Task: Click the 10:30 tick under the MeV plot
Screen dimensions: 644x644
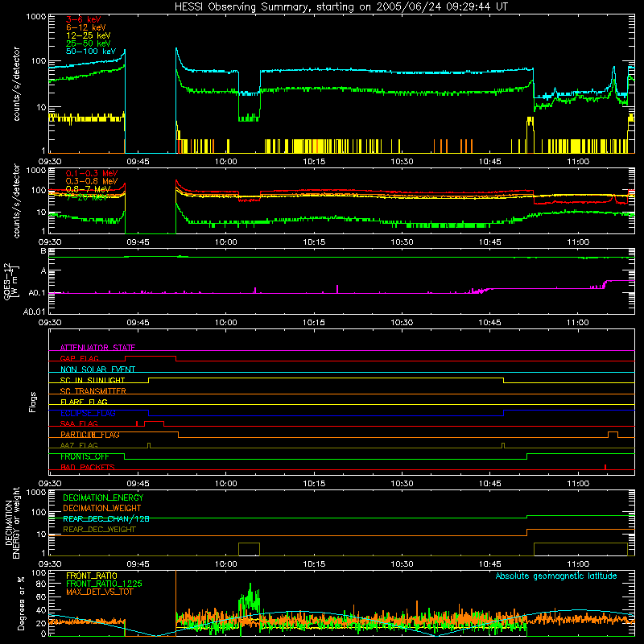Action: pyautogui.click(x=402, y=242)
